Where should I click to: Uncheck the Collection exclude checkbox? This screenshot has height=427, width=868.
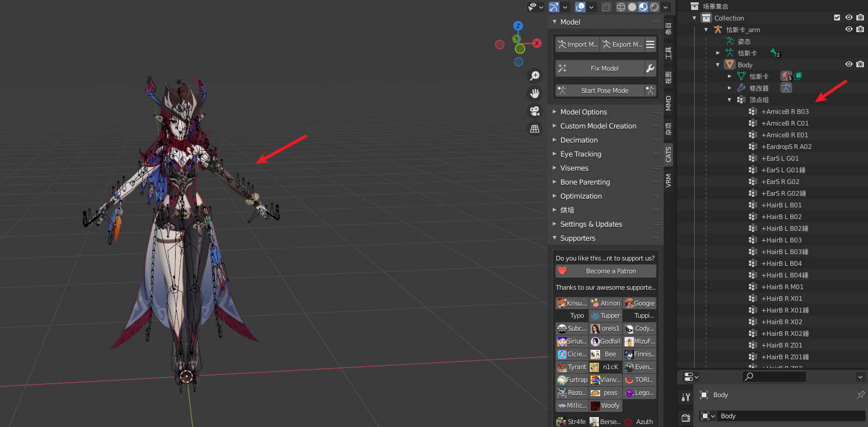(x=837, y=18)
